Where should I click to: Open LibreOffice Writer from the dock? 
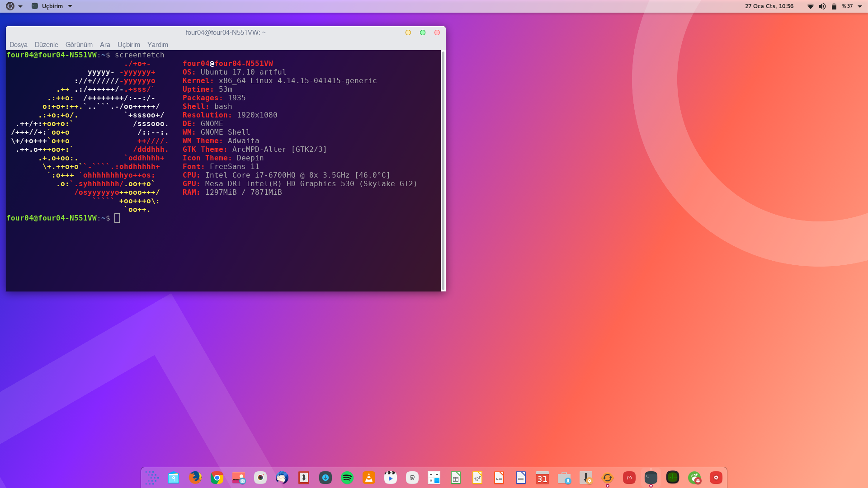coord(521,478)
